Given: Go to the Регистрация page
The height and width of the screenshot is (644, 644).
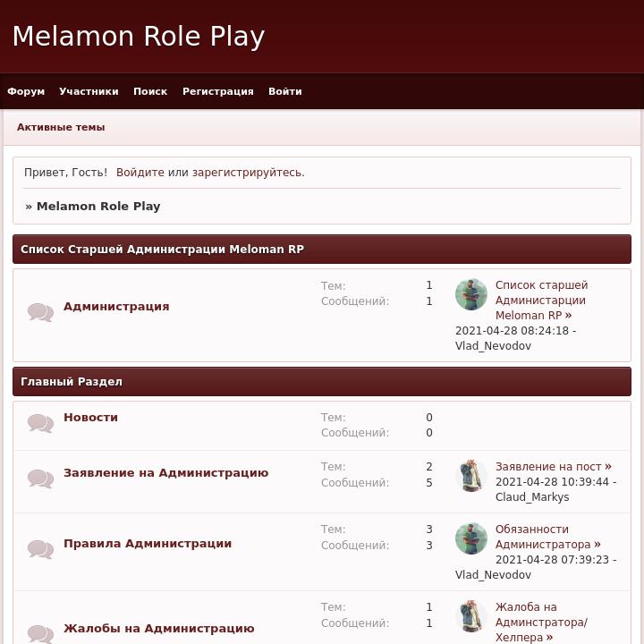Looking at the screenshot, I should click(218, 91).
